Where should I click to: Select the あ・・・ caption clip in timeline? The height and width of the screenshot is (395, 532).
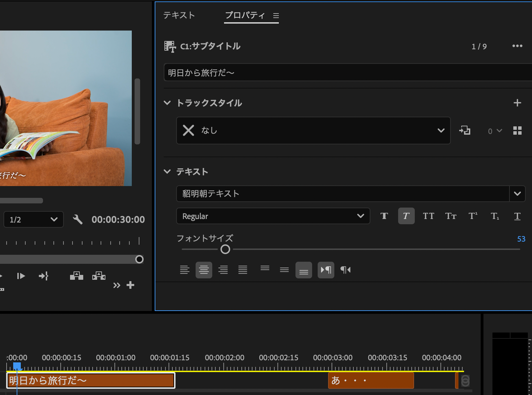tap(370, 380)
